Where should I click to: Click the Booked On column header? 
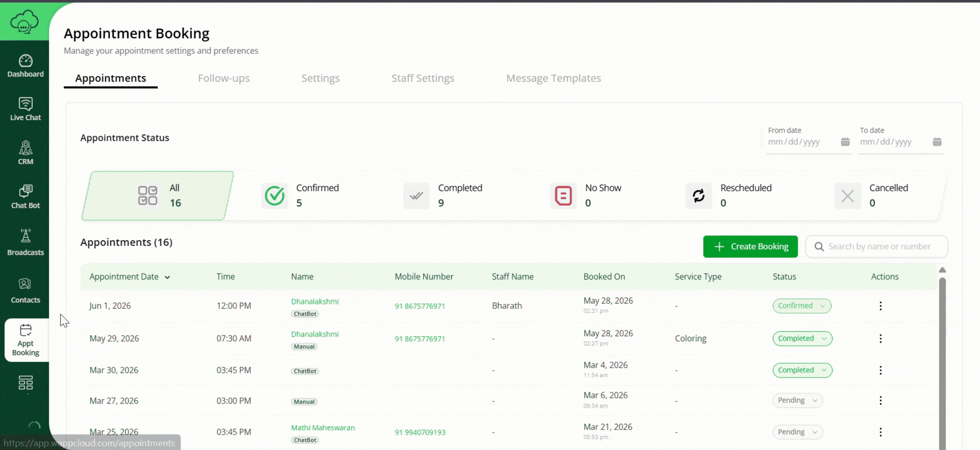(x=604, y=277)
